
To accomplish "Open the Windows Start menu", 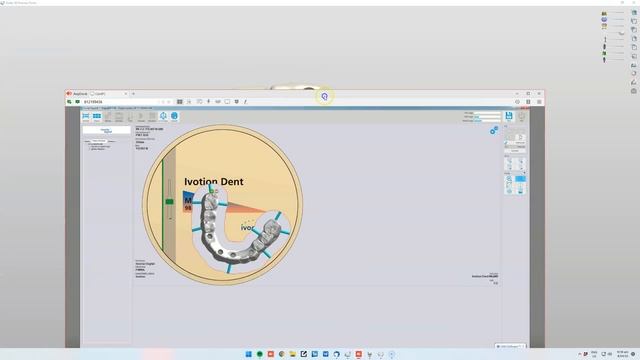I will point(249,354).
